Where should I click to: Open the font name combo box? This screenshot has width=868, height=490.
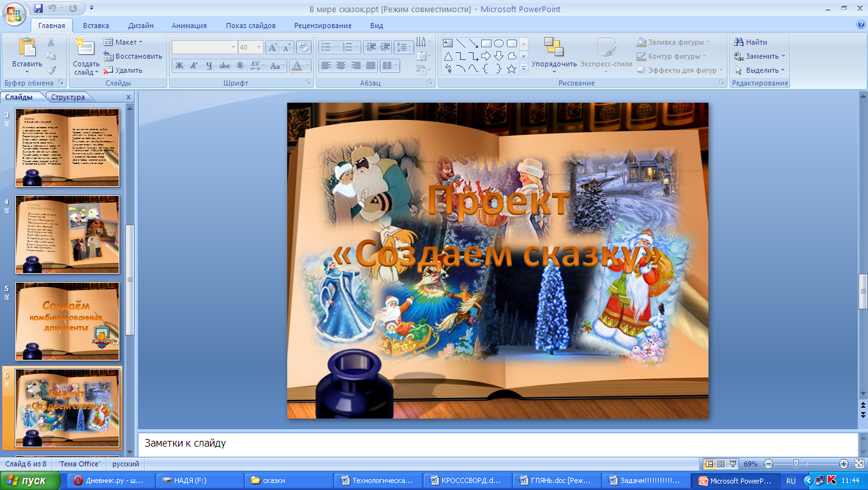click(x=204, y=47)
